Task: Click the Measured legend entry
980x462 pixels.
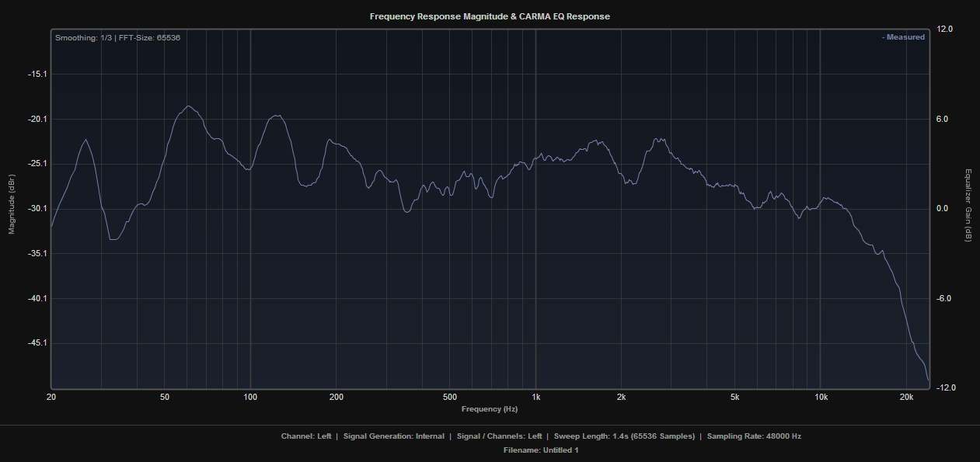Action: (903, 37)
